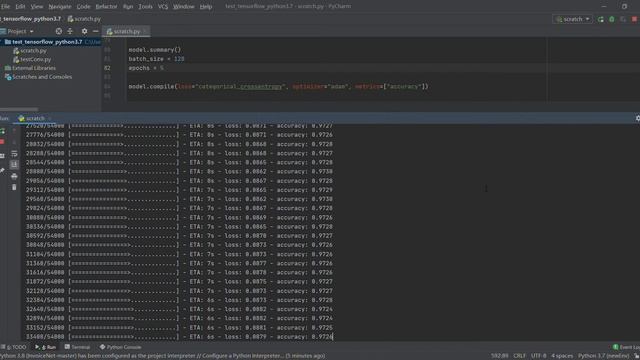Toggle scroll to end in Run console
Image resolution: width=640 pixels, height=360 pixels.
[14, 164]
